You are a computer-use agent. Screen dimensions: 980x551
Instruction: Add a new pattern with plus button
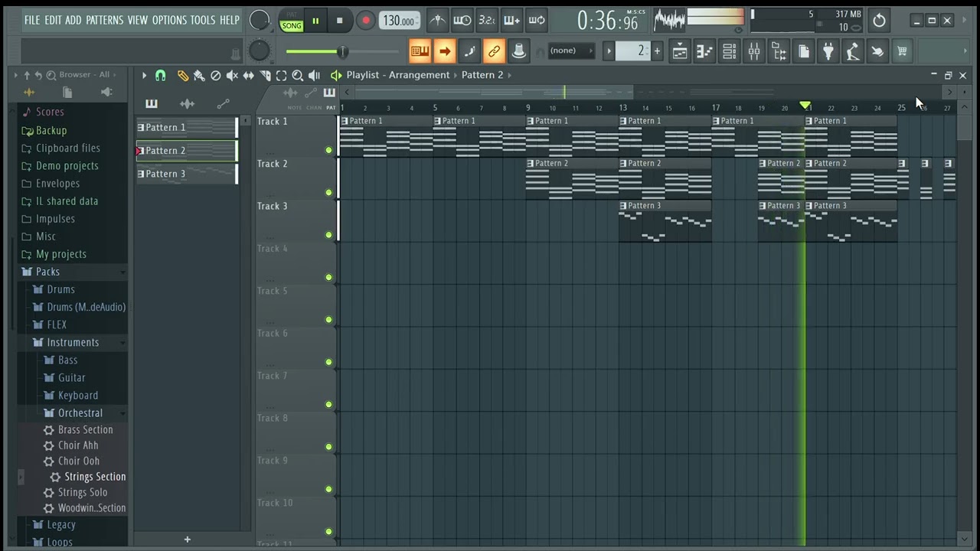tap(187, 540)
